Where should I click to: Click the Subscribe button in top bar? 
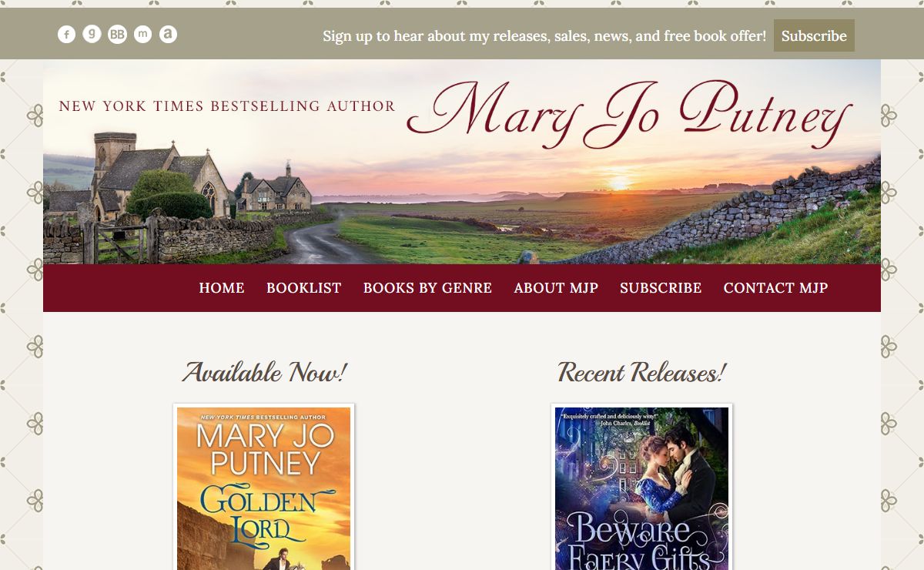click(814, 35)
